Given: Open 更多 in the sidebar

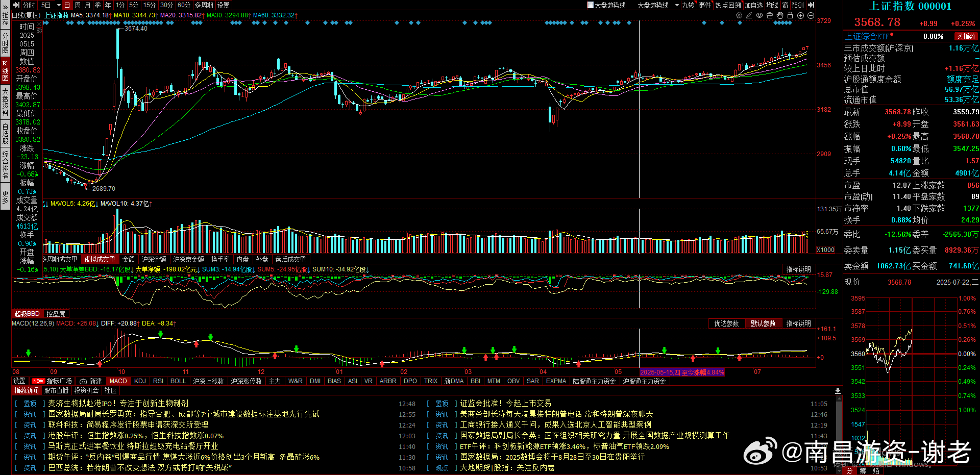Looking at the screenshot, I should coord(5,197).
